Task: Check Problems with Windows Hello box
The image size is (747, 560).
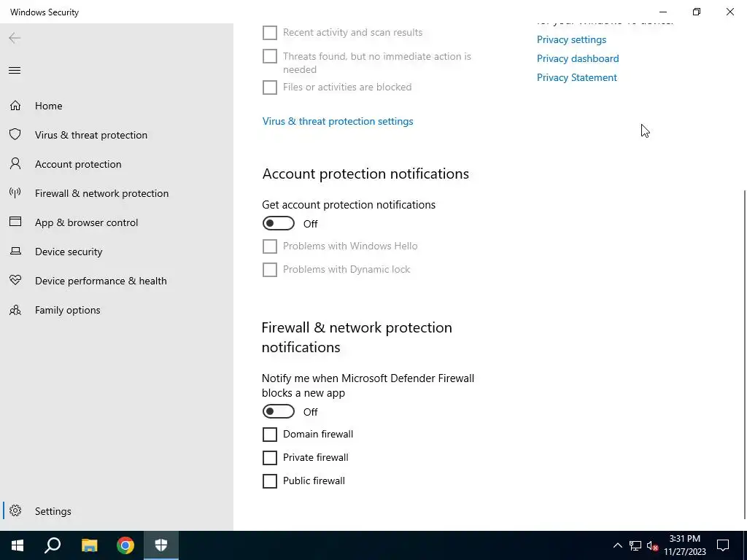Action: click(x=270, y=246)
